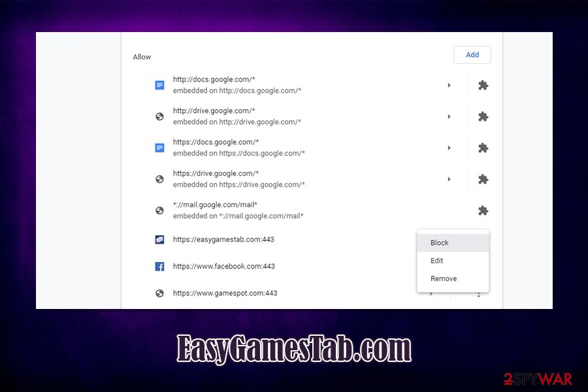
Task: Click globe icon beside https://drive.google.com/*
Action: pyautogui.click(x=159, y=179)
